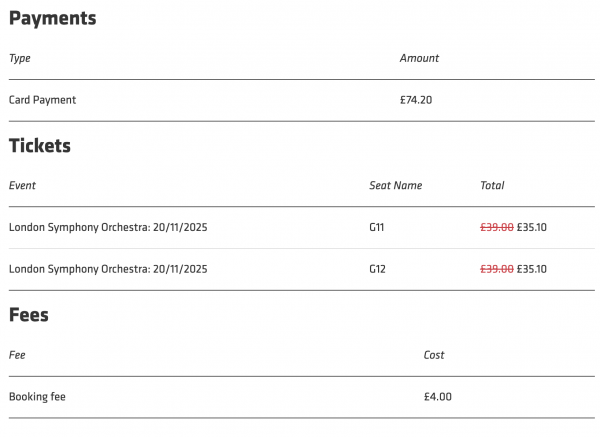
Task: Click the Total column header
Action: pyautogui.click(x=492, y=185)
